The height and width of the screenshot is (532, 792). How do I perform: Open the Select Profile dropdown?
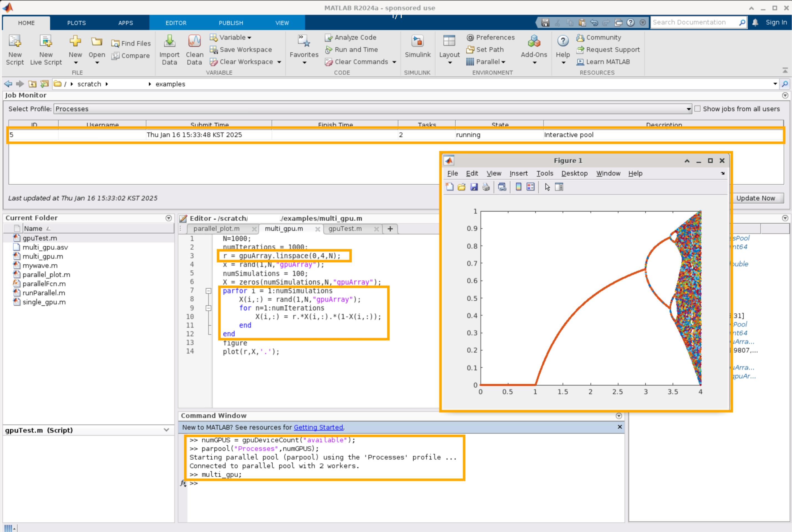689,109
